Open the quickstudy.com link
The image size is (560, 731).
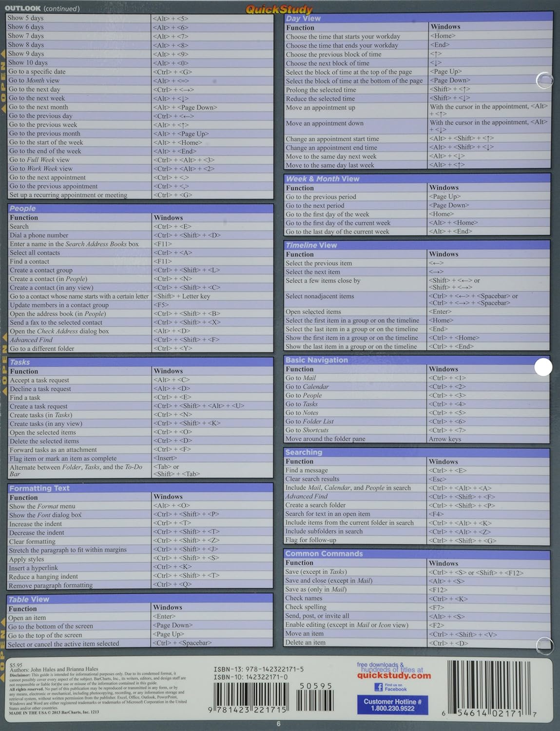394,675
